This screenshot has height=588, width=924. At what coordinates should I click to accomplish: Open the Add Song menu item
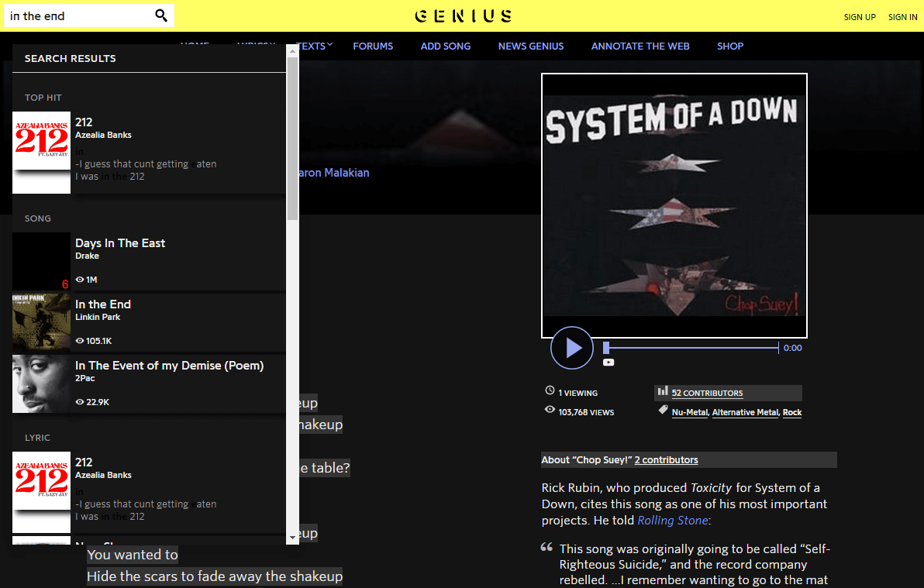[446, 46]
